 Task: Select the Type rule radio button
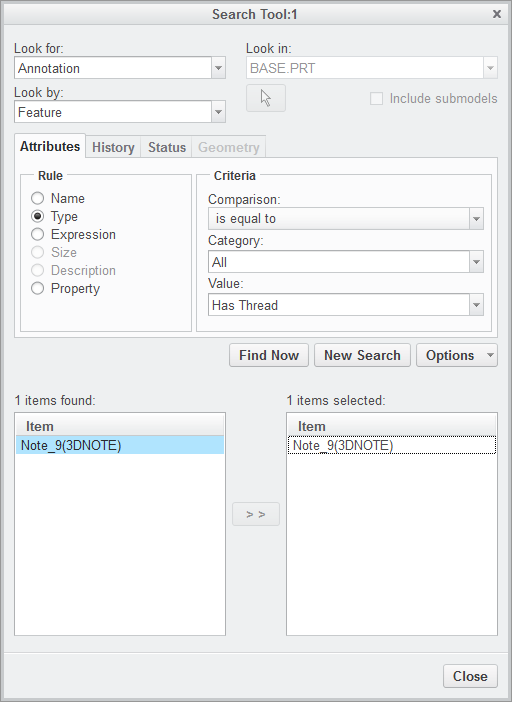point(38,216)
